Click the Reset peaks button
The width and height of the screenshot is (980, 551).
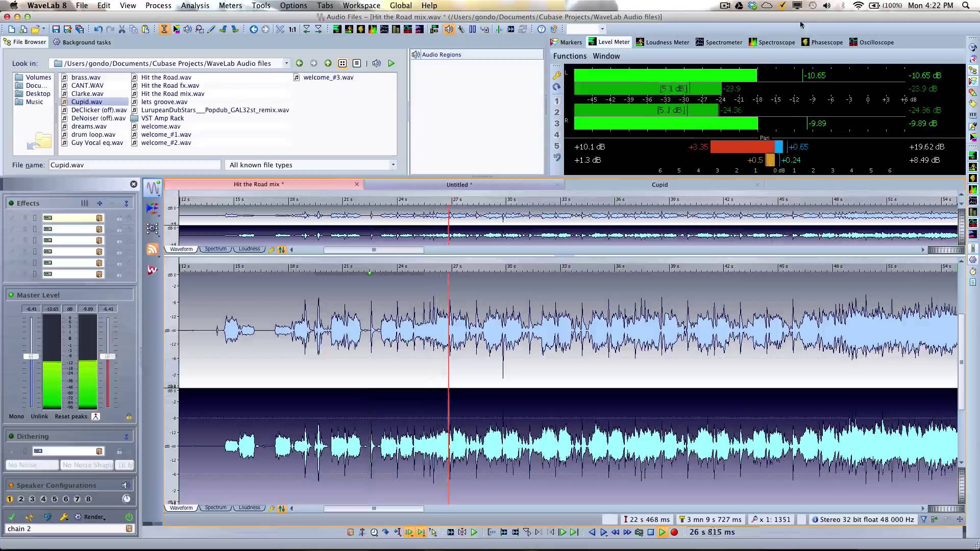[x=71, y=416]
